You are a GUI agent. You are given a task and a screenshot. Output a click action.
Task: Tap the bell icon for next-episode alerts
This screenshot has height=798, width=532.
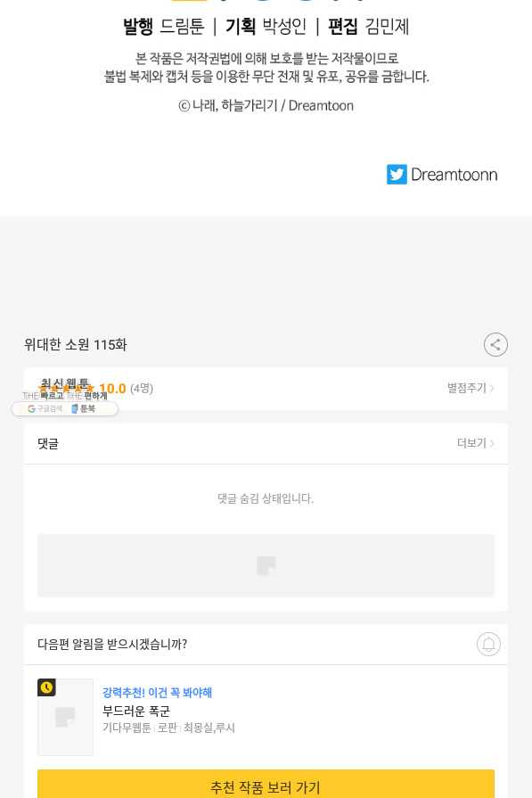click(x=488, y=644)
